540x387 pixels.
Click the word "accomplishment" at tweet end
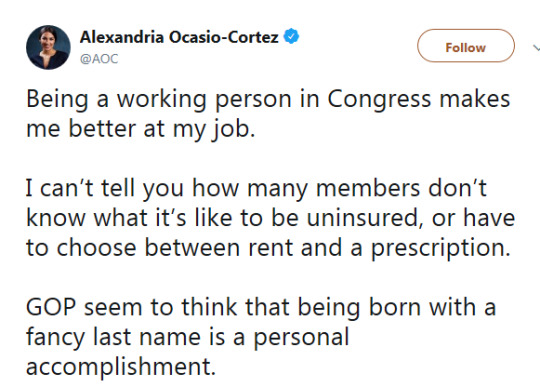click(121, 367)
